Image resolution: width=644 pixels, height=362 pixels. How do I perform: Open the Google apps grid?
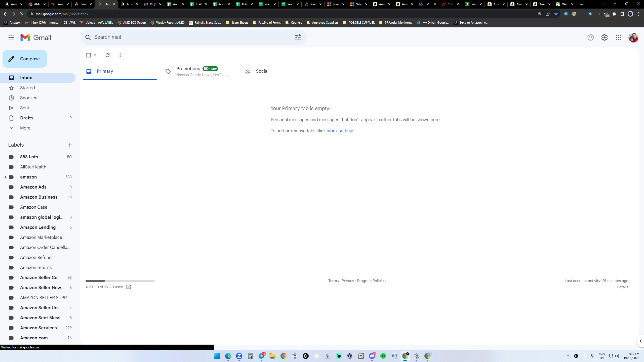click(x=618, y=37)
